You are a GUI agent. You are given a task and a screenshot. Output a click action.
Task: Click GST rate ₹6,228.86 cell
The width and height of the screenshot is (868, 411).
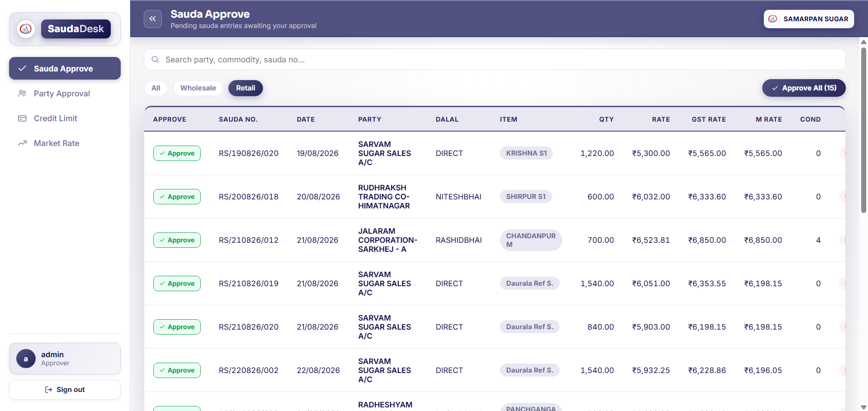707,370
